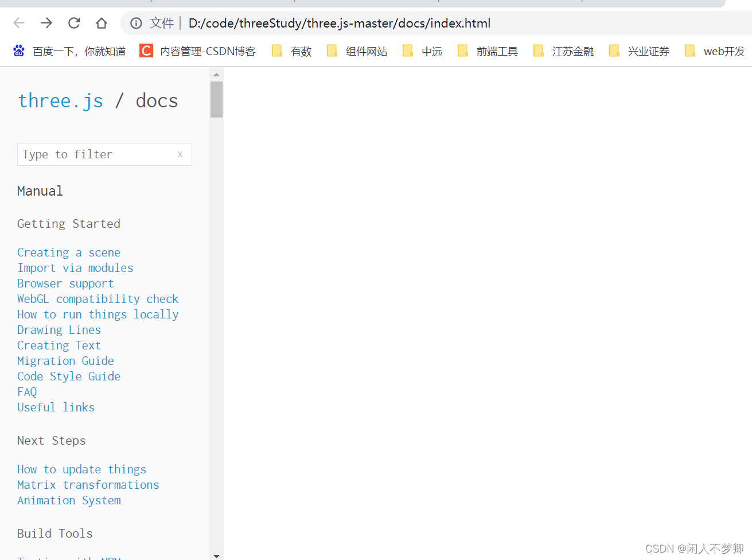Open the three.js home link in header

click(61, 100)
